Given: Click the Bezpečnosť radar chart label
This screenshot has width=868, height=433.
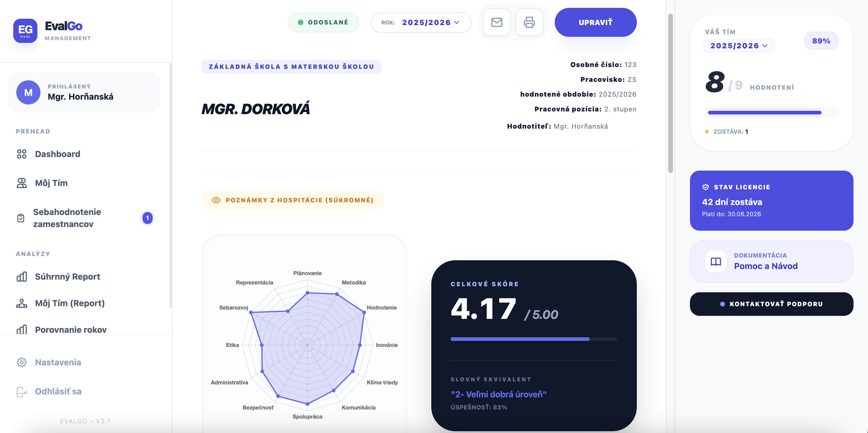Looking at the screenshot, I should point(258,407).
